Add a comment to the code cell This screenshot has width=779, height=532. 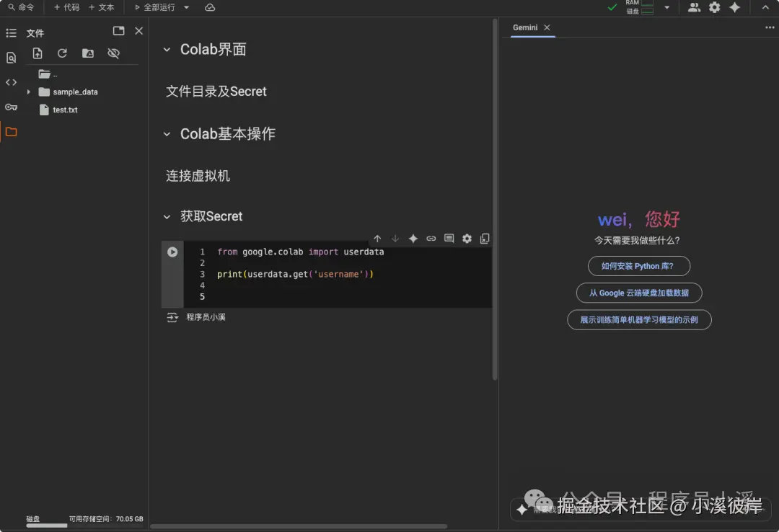449,238
